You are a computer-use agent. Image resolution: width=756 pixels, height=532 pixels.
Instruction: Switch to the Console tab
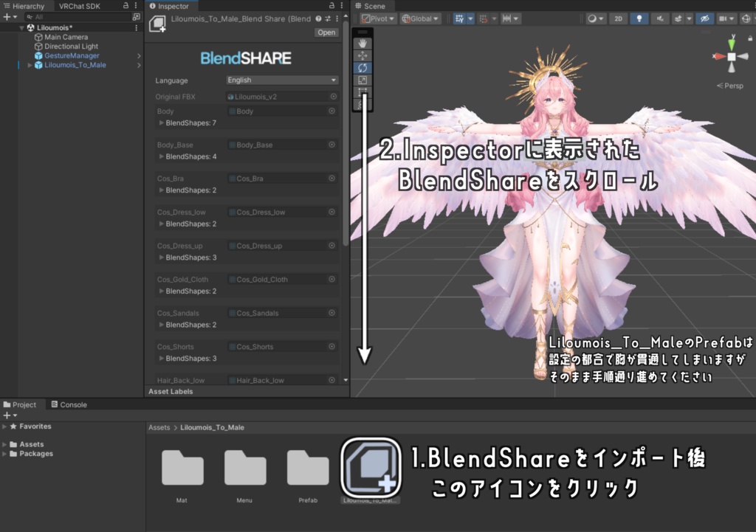click(x=69, y=404)
